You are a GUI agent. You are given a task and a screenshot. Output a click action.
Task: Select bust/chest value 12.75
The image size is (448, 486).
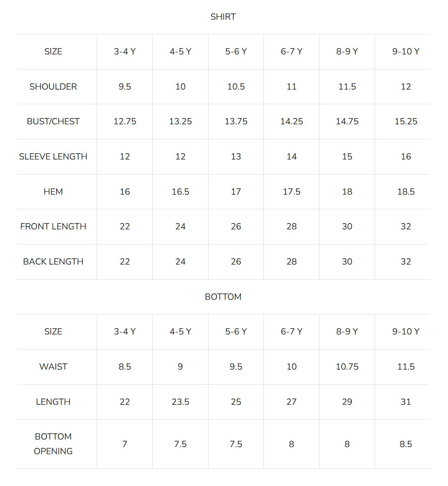pos(125,121)
